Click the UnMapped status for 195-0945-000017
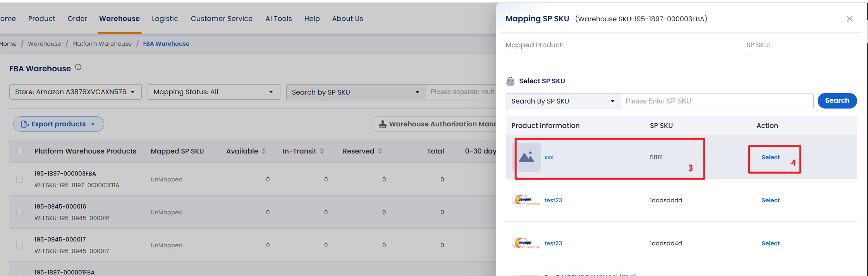The height and width of the screenshot is (276, 868). tap(167, 245)
